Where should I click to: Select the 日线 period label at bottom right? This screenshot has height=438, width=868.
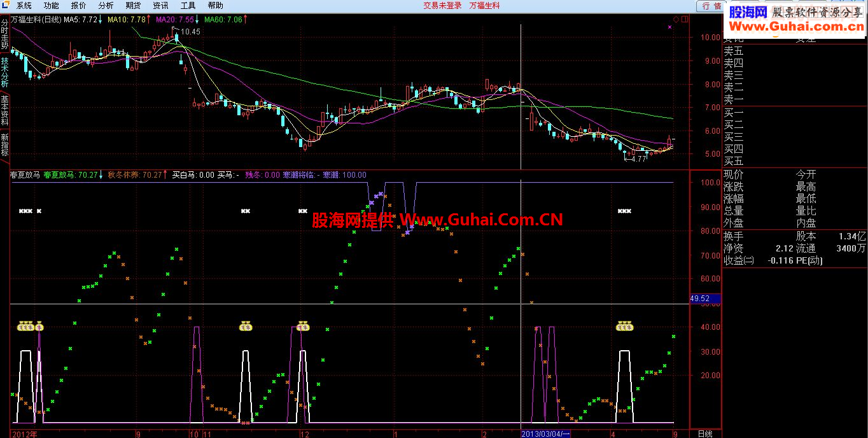[x=705, y=434]
